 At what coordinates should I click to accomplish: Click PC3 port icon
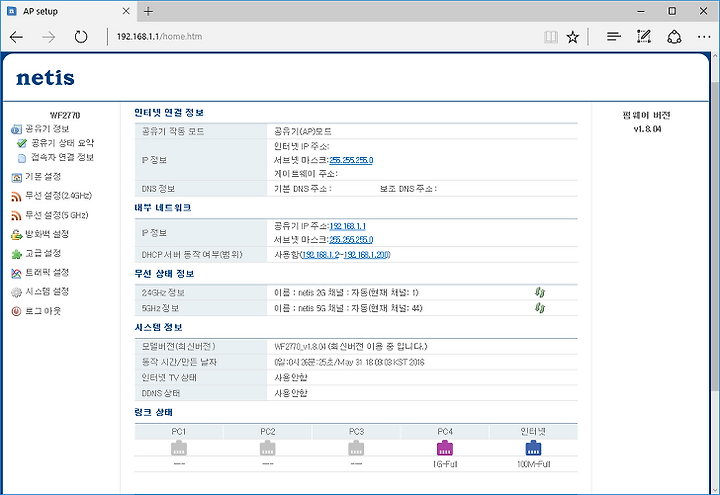356,448
